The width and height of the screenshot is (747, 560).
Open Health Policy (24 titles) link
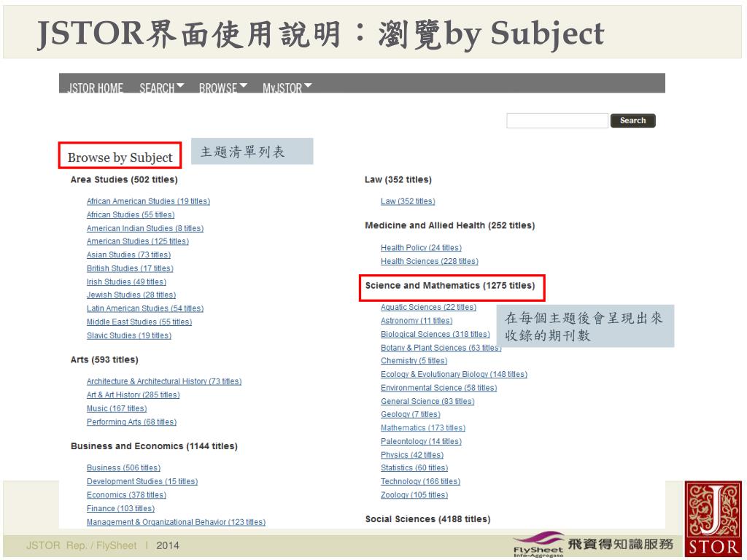pos(421,248)
